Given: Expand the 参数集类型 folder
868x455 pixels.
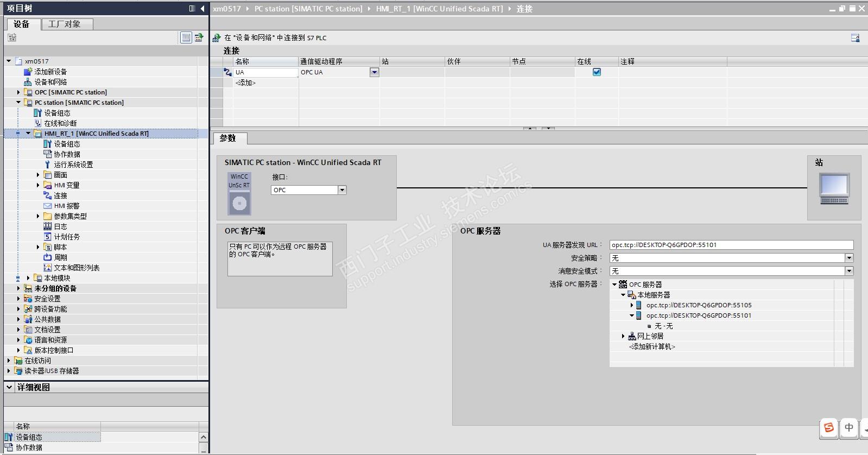Looking at the screenshot, I should 38,216.
